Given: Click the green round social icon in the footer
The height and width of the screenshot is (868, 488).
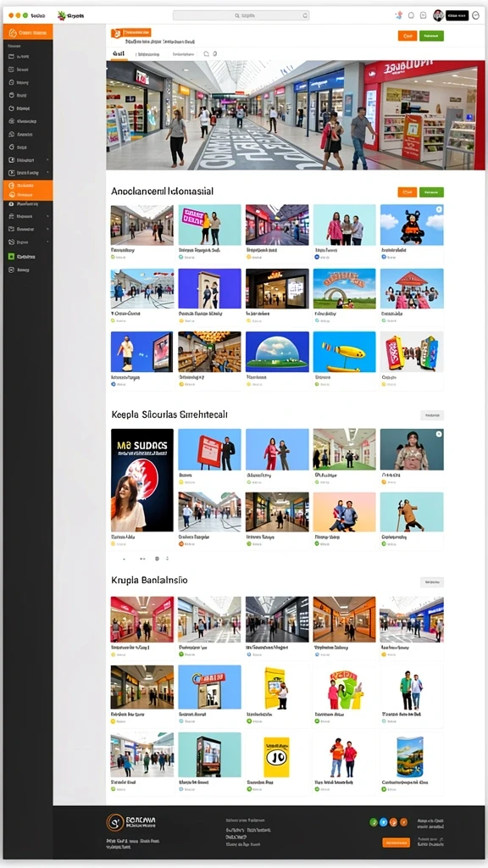Looking at the screenshot, I should (374, 822).
